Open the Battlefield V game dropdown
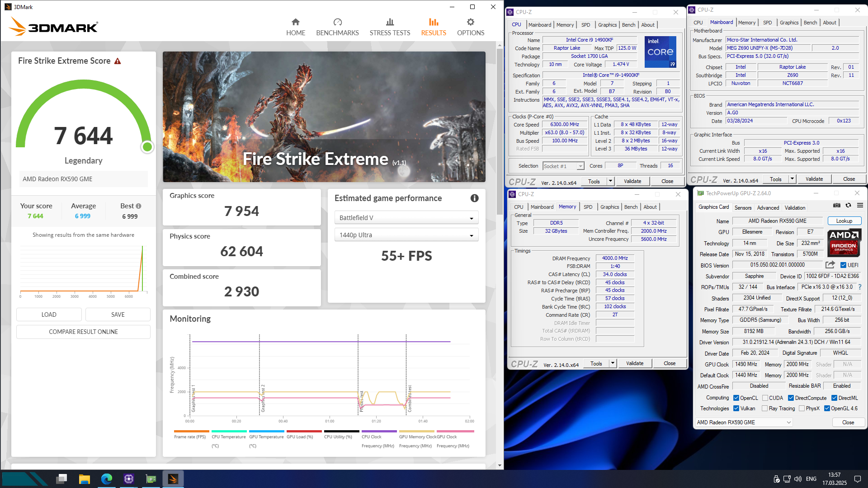 406,218
